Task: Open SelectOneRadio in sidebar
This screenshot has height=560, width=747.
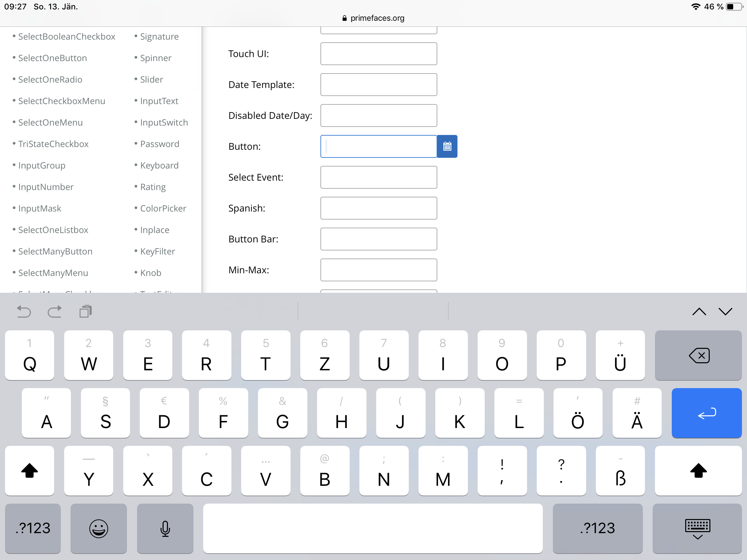Action: (50, 80)
